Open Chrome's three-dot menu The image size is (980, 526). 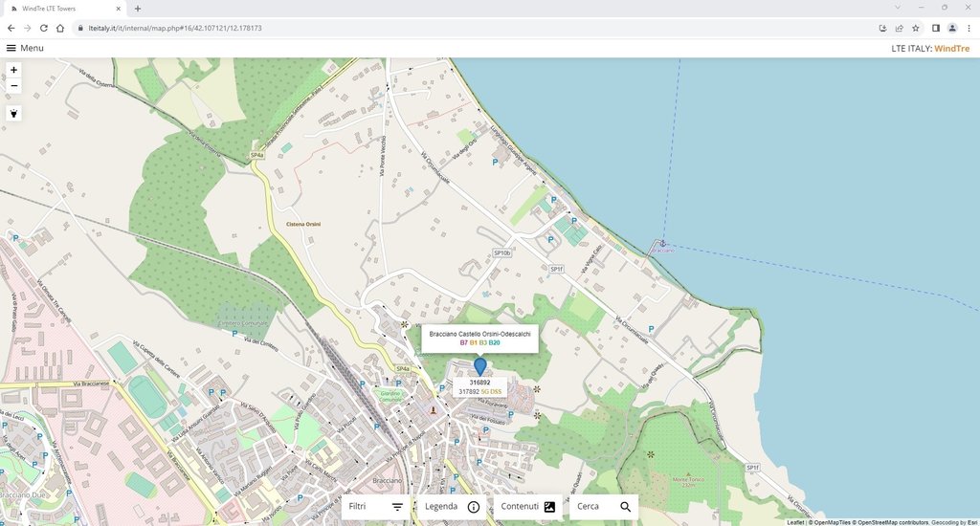969,28
